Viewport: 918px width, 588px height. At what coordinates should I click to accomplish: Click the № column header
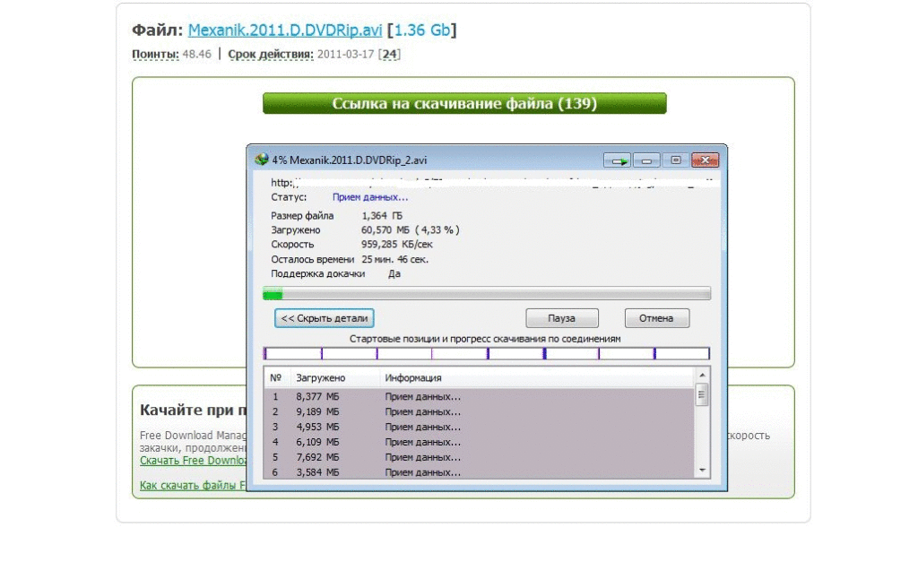coord(276,378)
